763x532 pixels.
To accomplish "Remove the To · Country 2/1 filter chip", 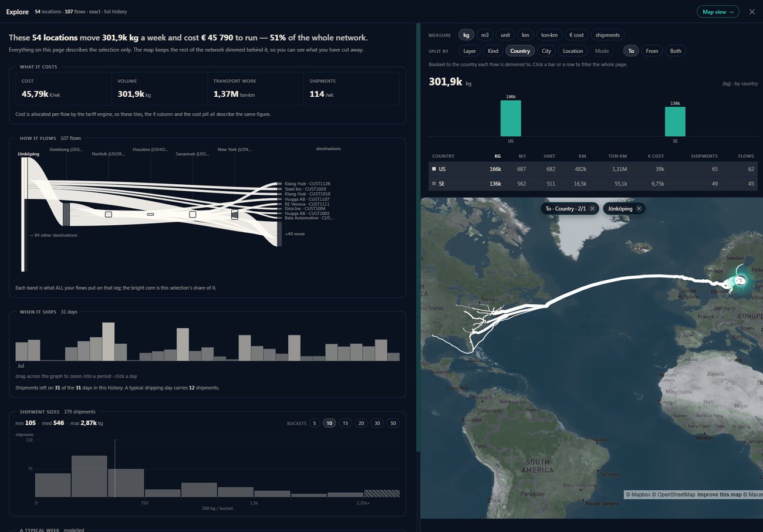I will coord(592,209).
